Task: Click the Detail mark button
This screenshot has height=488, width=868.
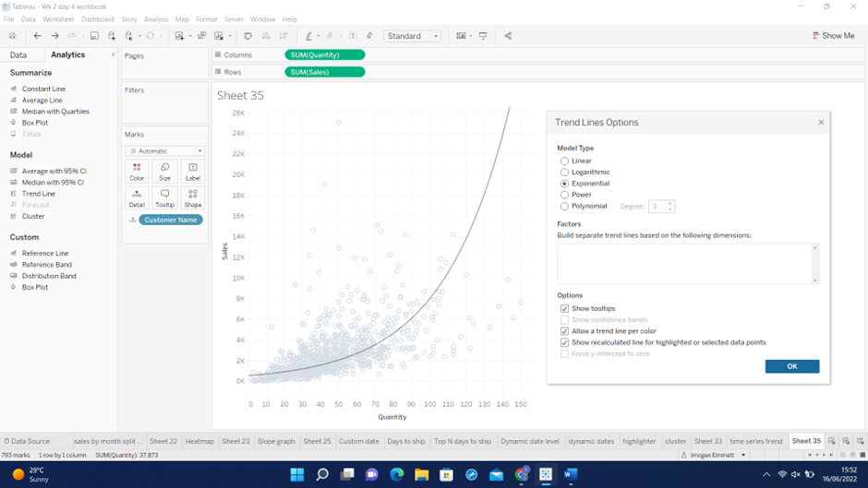Action: point(137,198)
